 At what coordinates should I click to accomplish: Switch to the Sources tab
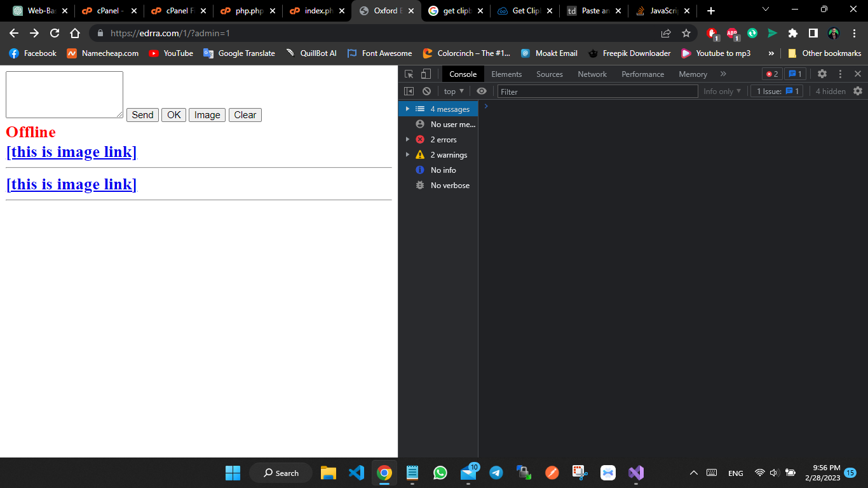click(x=550, y=74)
